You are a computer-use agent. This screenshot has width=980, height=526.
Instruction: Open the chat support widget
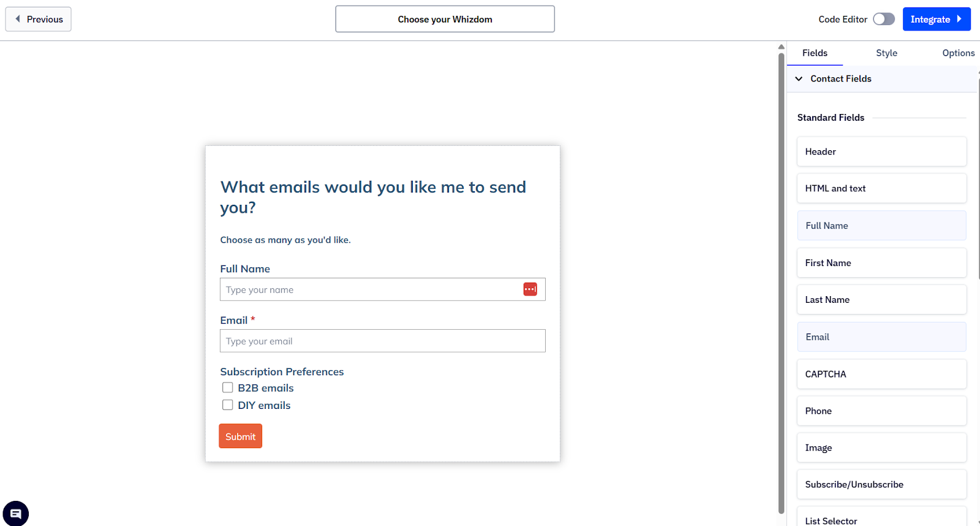point(16,513)
